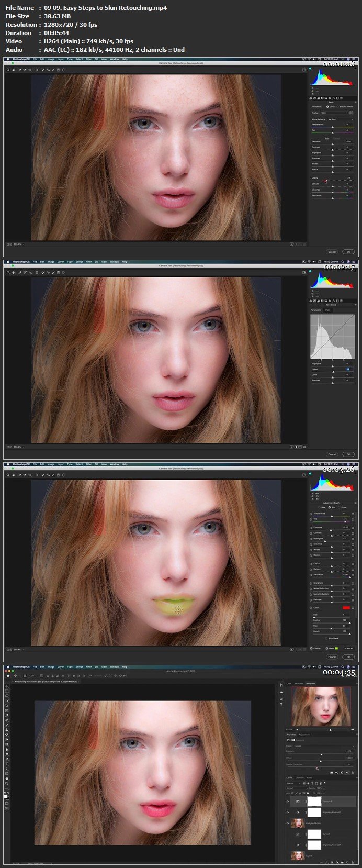This screenshot has height=868, width=362.
Task: Click reset adjustment icon in the 00:04:35 Properties panel
Action: tap(342, 773)
